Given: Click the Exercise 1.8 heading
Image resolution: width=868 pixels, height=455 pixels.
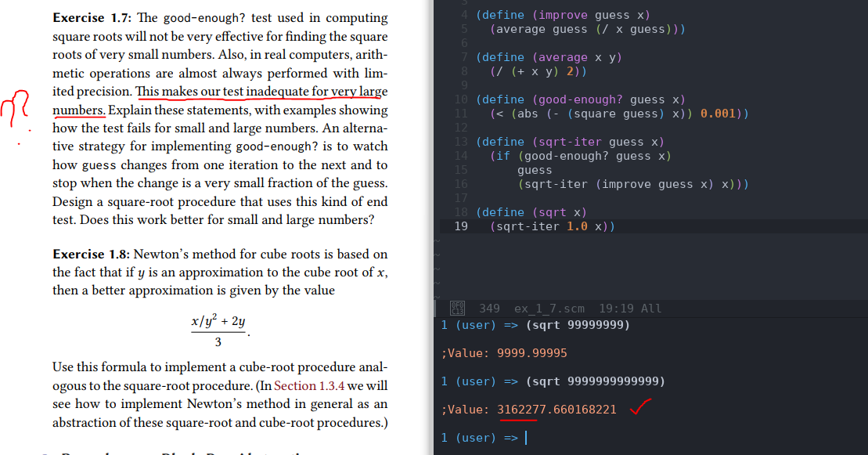Looking at the screenshot, I should pyautogui.click(x=92, y=255).
